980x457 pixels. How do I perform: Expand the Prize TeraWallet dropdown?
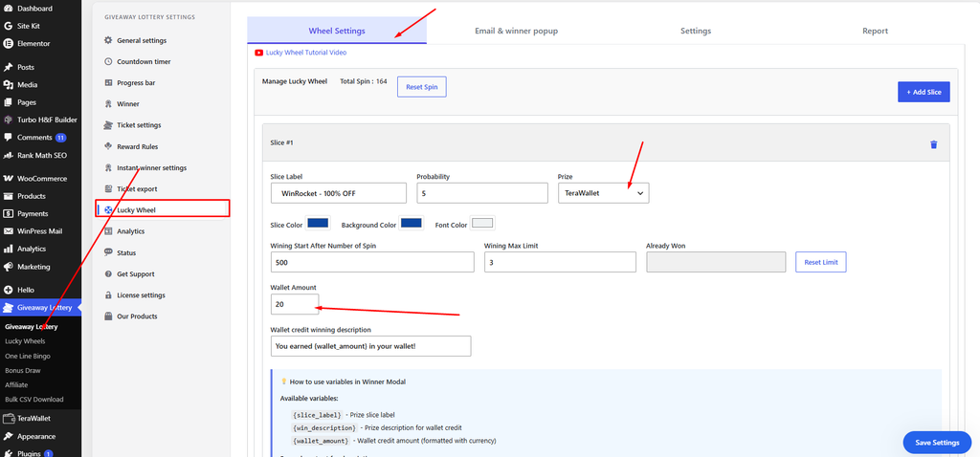[603, 193]
